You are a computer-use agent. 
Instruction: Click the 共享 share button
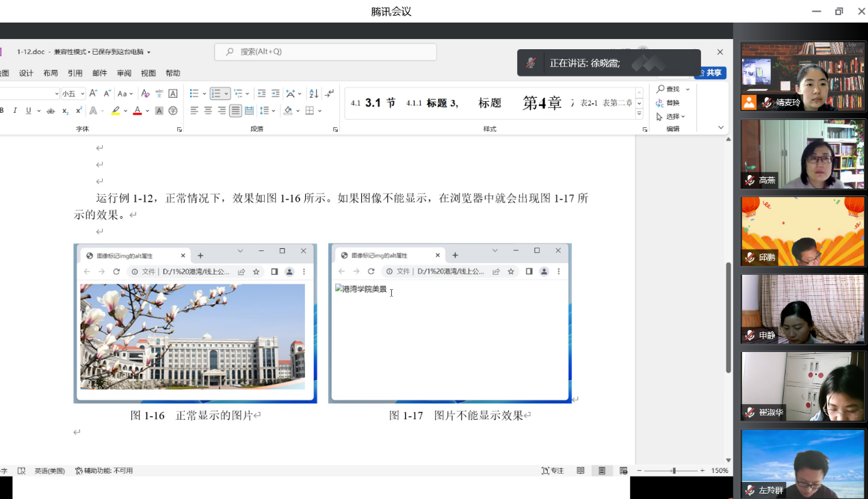[712, 73]
